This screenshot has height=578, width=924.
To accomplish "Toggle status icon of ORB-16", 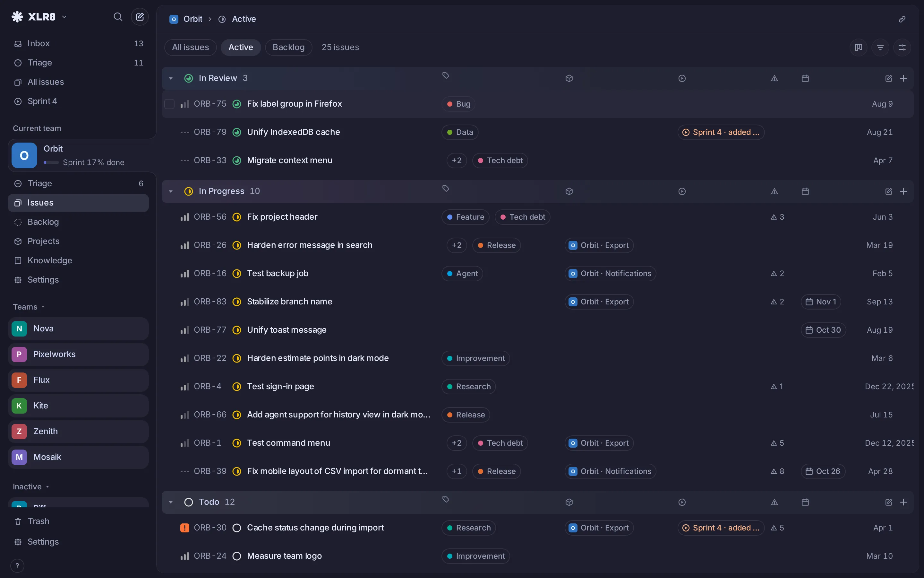I will [237, 274].
